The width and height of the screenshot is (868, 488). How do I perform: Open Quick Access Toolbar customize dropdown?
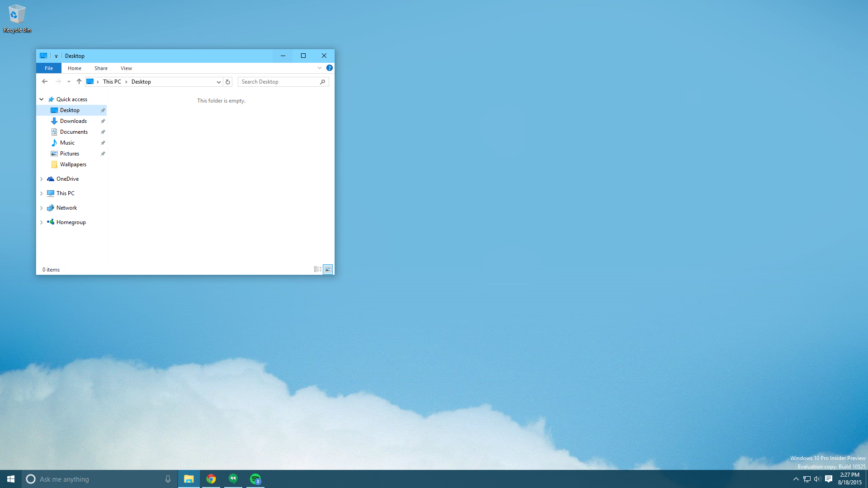(56, 56)
